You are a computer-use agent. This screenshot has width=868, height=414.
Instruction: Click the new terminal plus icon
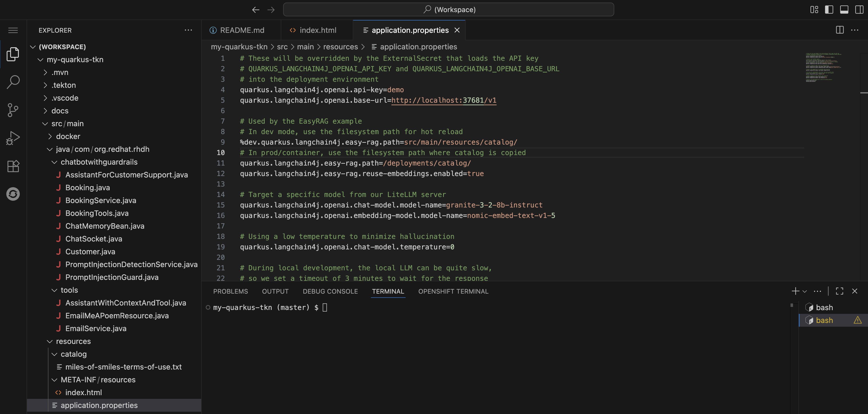tap(795, 291)
